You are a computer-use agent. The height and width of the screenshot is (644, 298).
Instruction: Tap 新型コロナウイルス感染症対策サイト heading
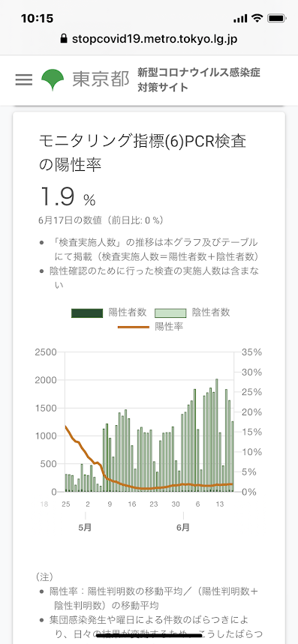click(199, 80)
